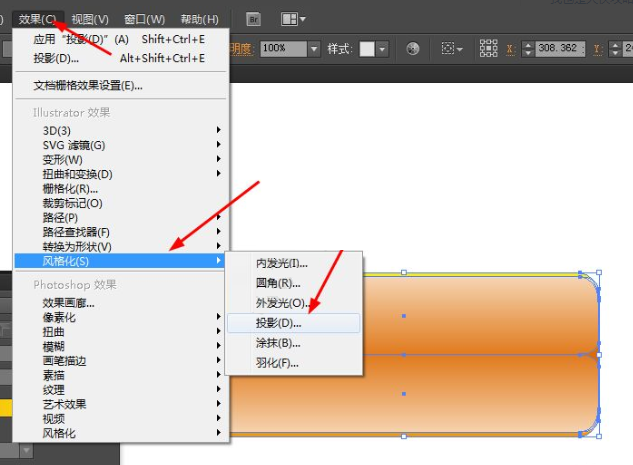633x465 pixels.
Task: Open 文档栅格效果设置(E)...
Action: [121, 85]
